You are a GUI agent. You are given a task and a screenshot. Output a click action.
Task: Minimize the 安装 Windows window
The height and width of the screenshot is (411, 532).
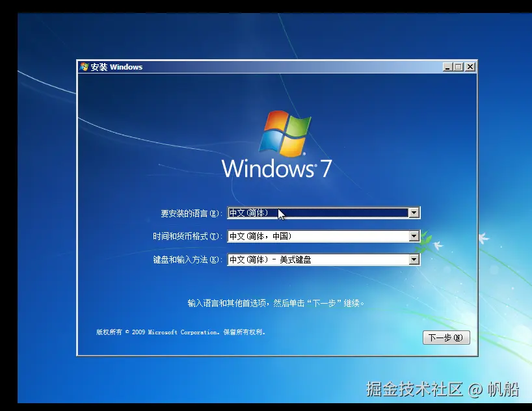447,67
